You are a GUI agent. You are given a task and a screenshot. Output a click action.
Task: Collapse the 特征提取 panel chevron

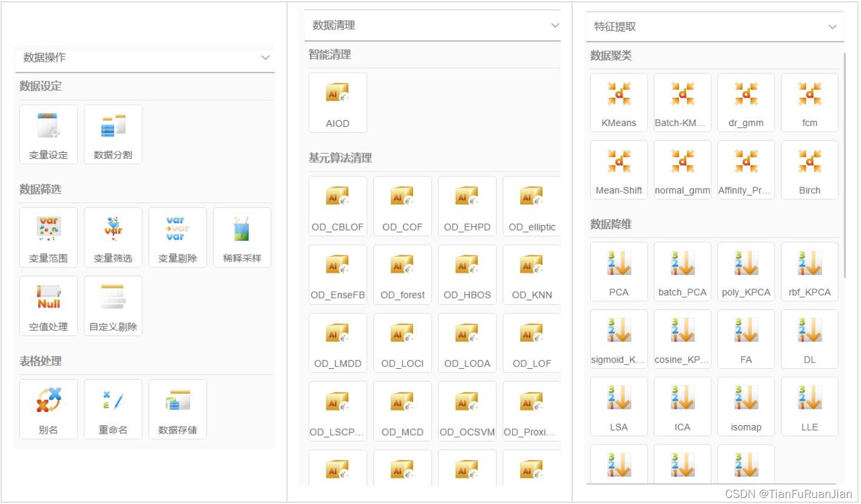[832, 26]
